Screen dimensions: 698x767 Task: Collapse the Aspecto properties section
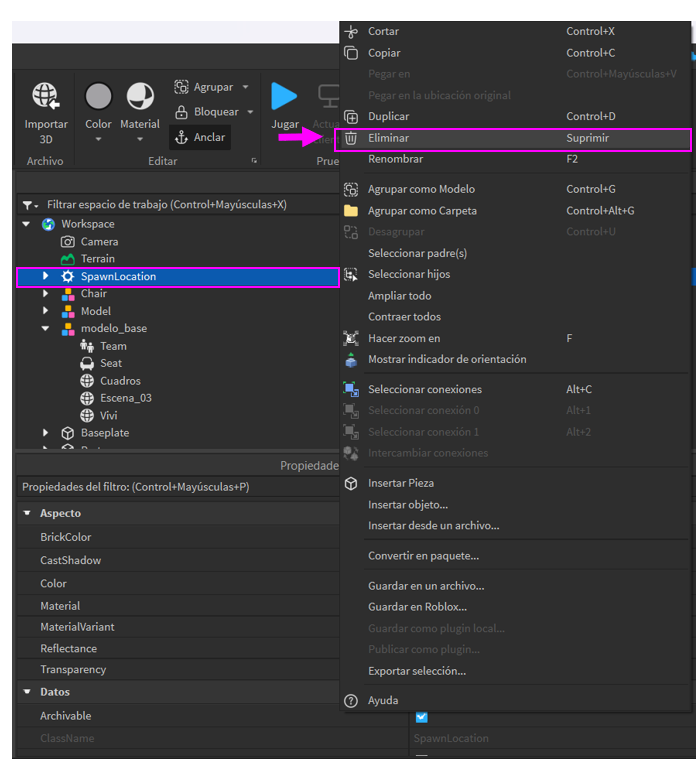27,513
